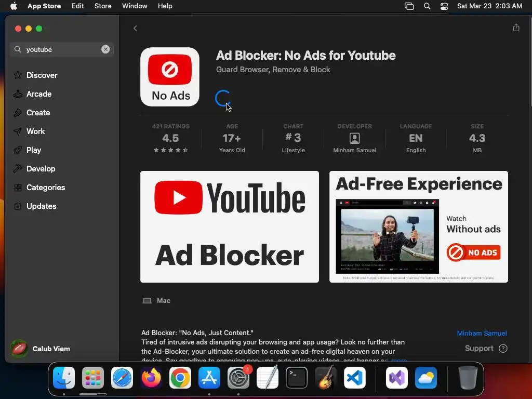Select the EN English language info
The height and width of the screenshot is (399, 532).
[416, 138]
